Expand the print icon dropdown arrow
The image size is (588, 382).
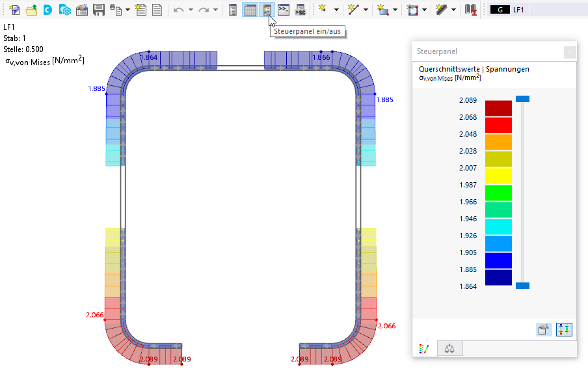(x=128, y=10)
